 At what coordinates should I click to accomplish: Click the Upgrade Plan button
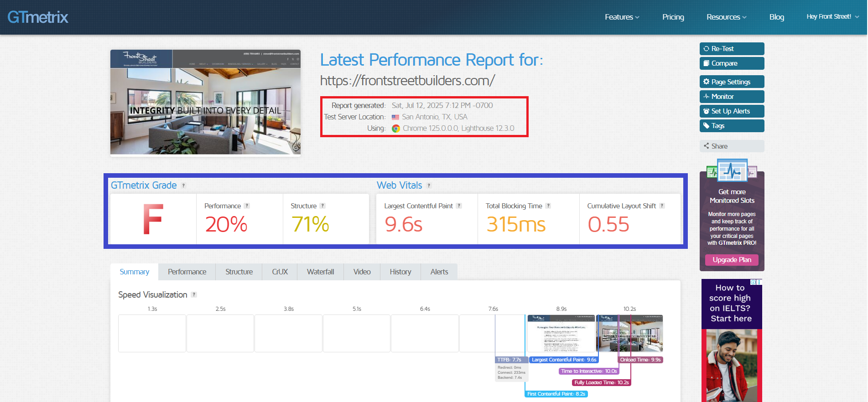[732, 260]
